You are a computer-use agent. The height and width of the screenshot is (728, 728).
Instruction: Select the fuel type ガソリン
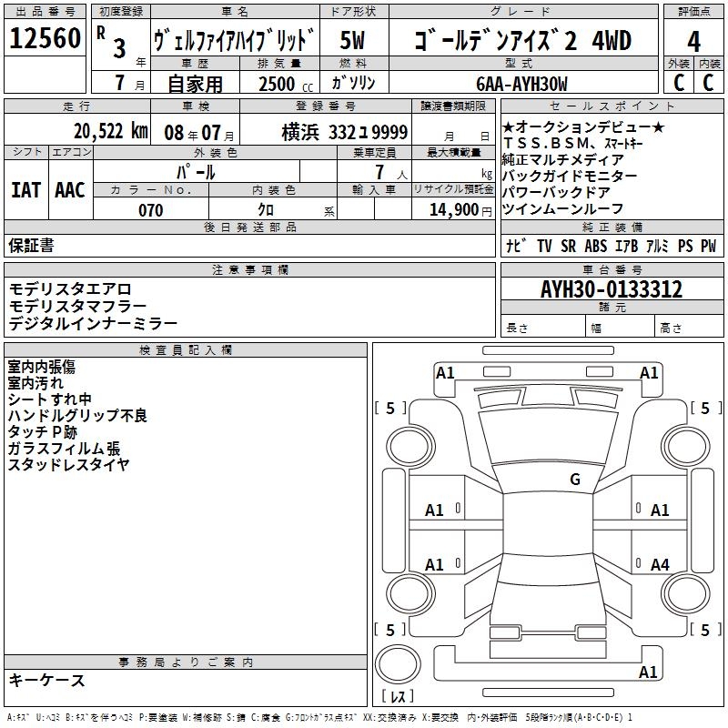click(353, 83)
